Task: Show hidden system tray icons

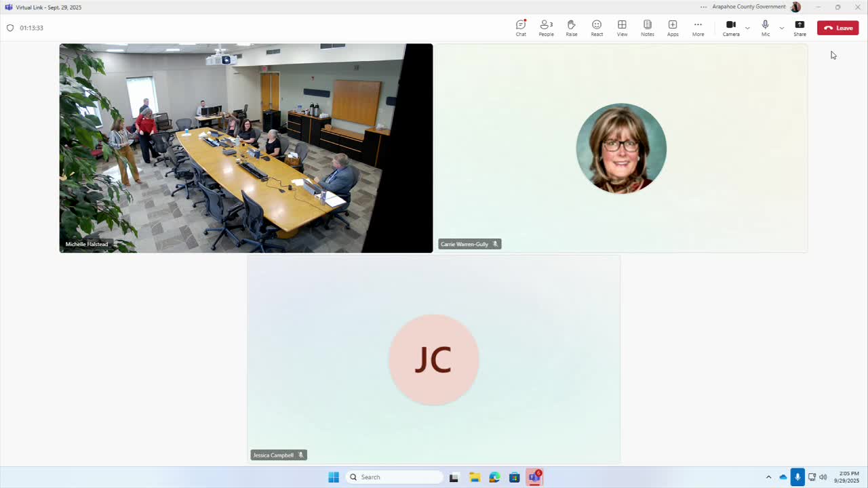Action: (768, 477)
